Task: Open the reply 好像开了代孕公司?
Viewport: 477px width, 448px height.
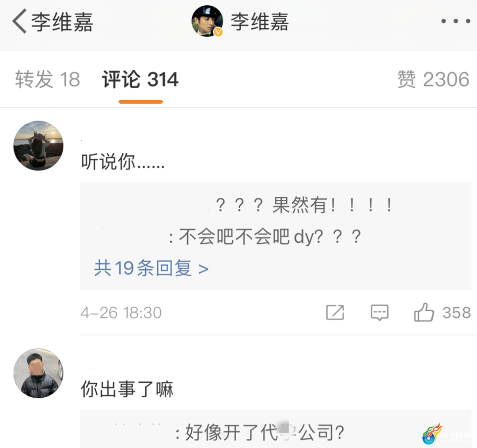Action: pos(260,432)
